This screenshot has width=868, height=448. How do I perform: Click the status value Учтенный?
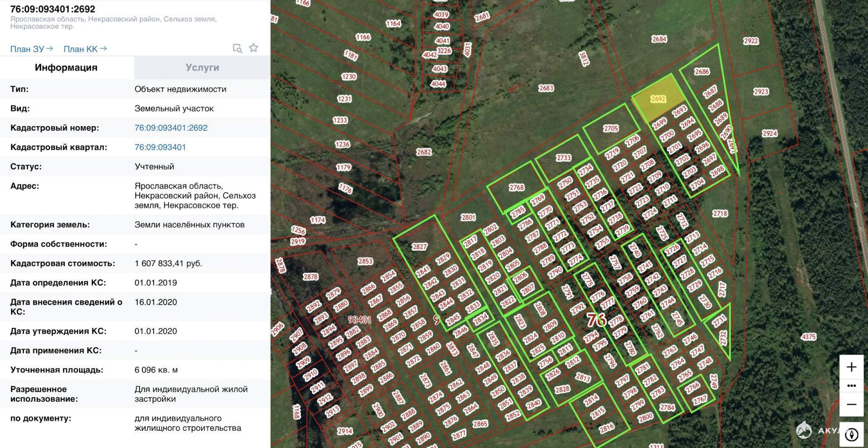(154, 167)
